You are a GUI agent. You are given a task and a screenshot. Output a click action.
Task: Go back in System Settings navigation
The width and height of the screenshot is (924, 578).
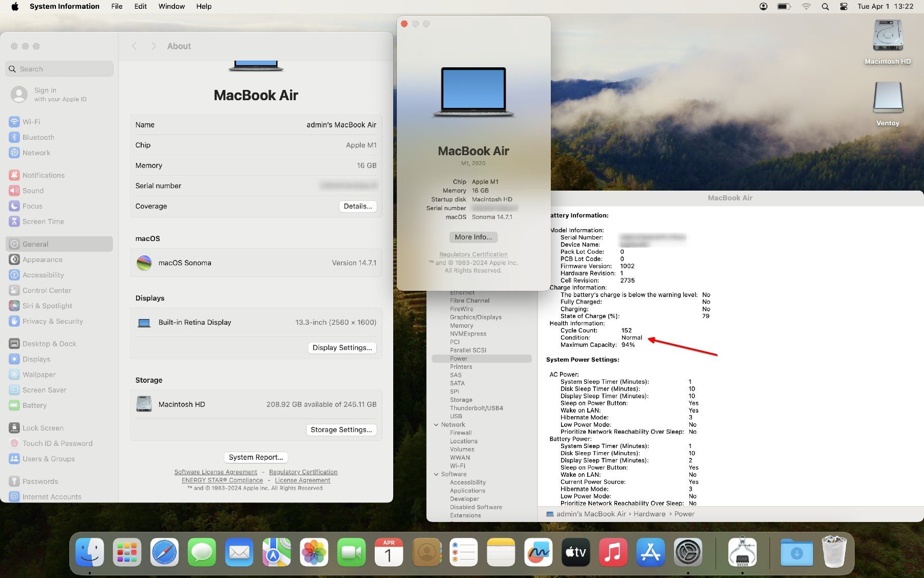click(x=134, y=46)
